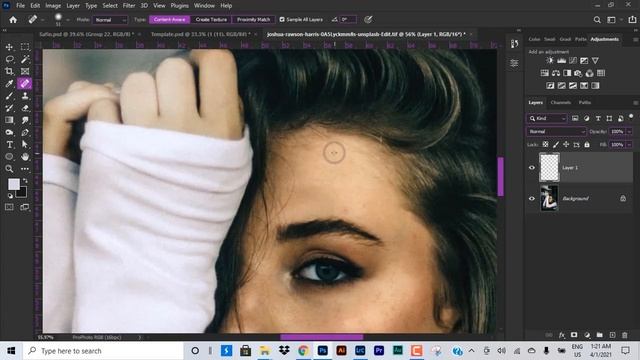Image resolution: width=640 pixels, height=360 pixels.
Task: Create a new group folder icon
Action: 599,335
